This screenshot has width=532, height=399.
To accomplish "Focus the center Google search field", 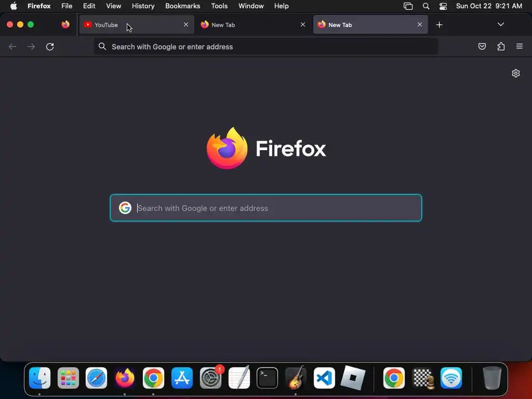I will click(x=266, y=208).
